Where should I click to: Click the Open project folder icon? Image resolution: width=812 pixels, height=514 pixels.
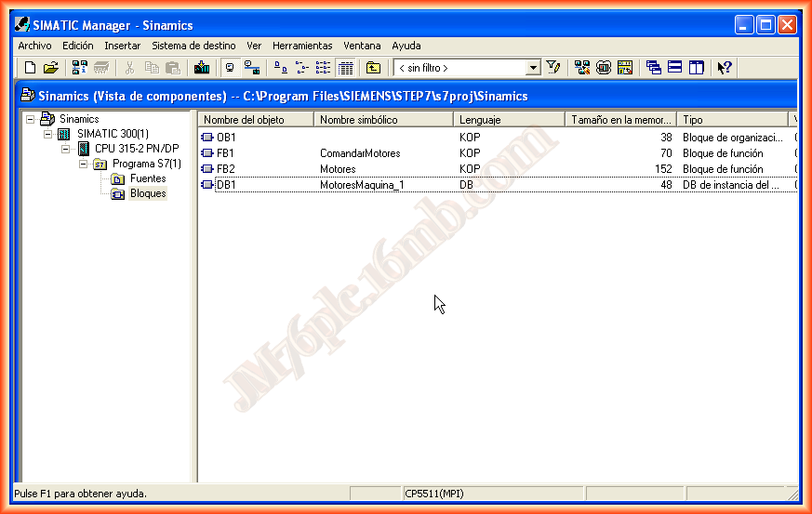pos(50,68)
